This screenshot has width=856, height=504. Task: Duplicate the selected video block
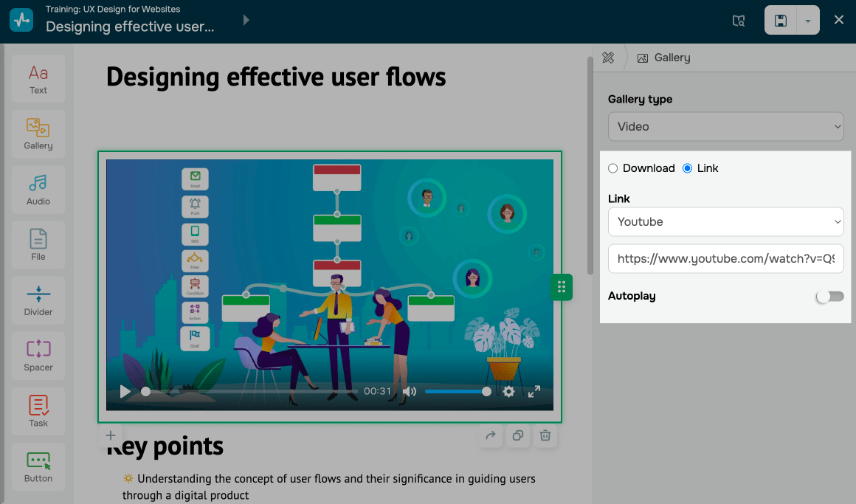[518, 435]
